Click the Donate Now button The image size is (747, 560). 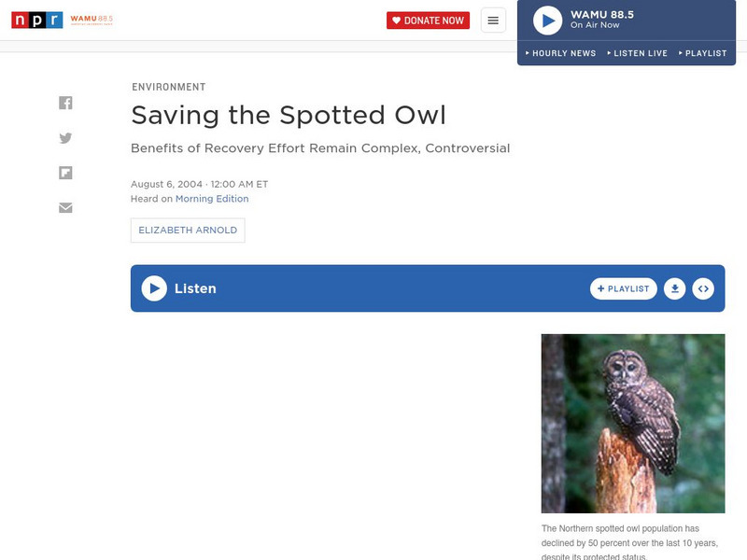point(428,21)
